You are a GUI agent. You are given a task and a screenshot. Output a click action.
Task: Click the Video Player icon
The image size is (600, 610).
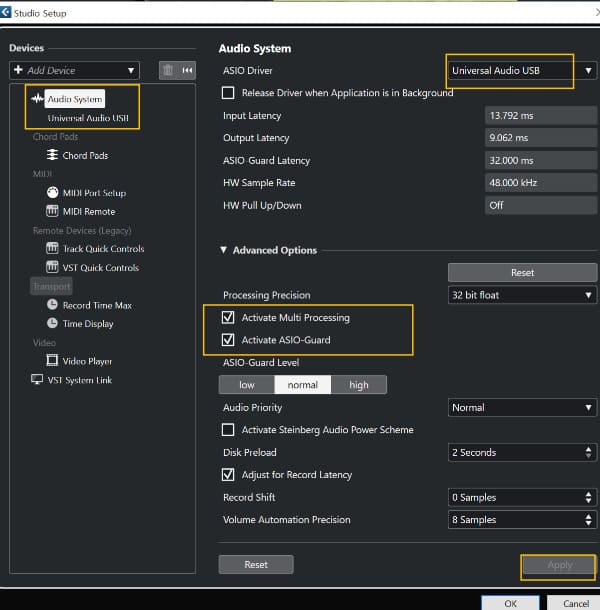point(52,360)
